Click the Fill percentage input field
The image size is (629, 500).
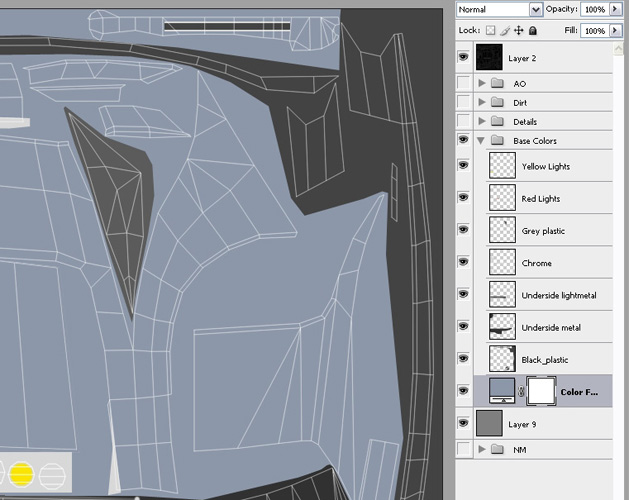coord(593,31)
